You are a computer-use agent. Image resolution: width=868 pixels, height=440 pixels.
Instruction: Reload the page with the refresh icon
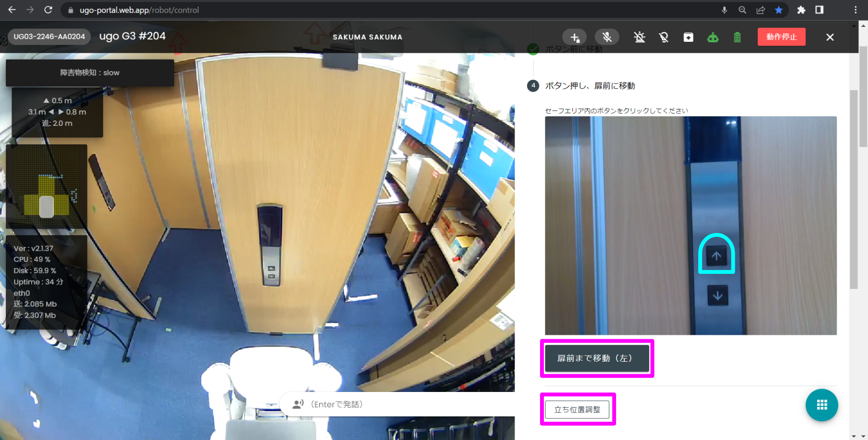48,10
